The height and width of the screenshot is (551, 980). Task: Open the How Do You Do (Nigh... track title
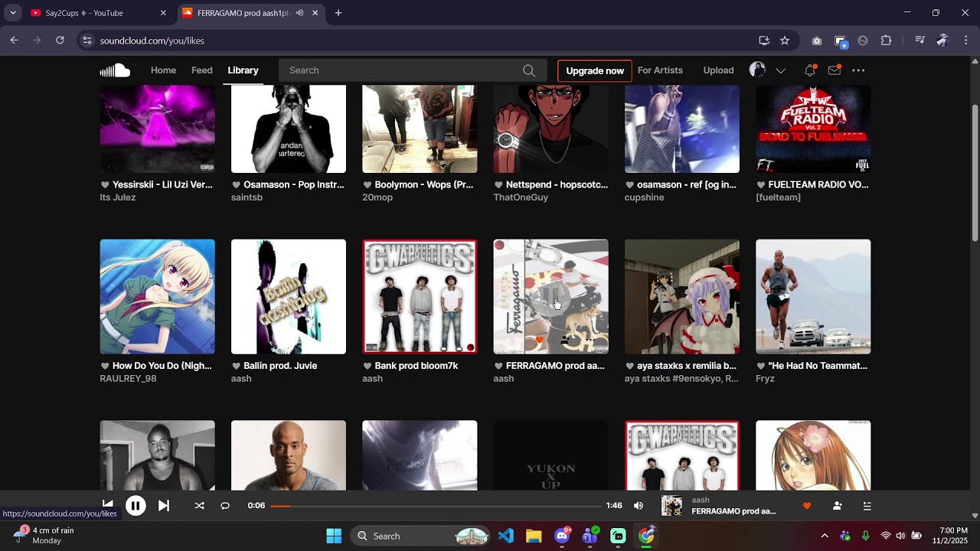click(162, 366)
